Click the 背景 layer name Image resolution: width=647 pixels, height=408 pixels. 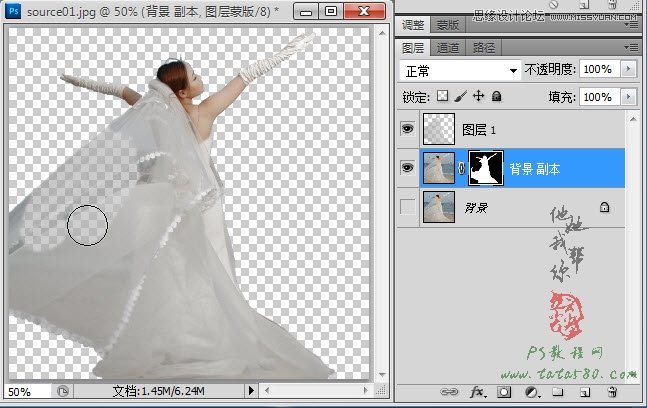pos(476,208)
